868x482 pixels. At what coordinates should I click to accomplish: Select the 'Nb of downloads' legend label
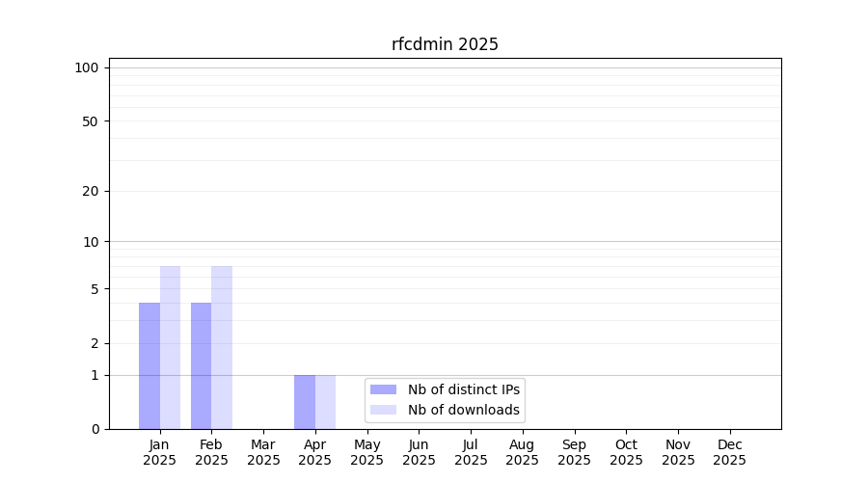pyautogui.click(x=464, y=410)
